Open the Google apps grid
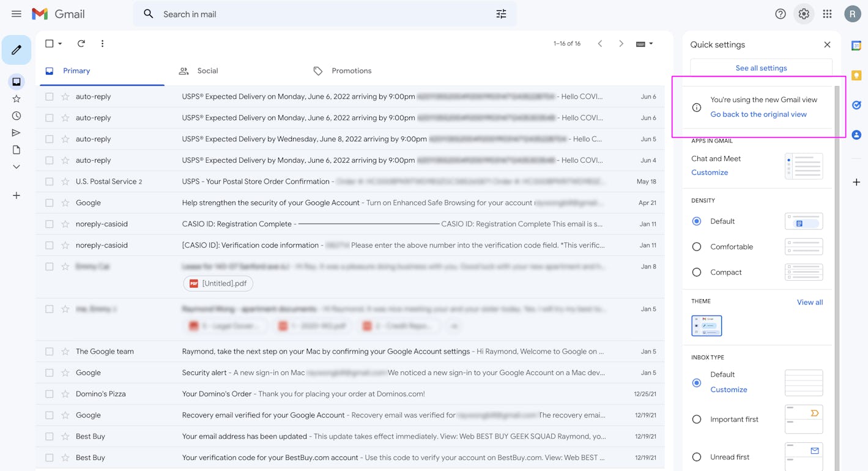The image size is (868, 471). pos(828,13)
